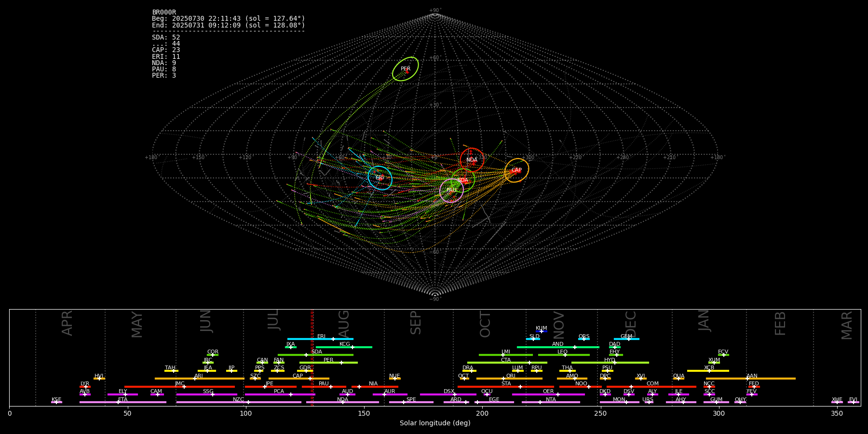The height and width of the screenshot is (434, 868).
Task: Select the JXA shower bar in timeline
Action: [x=291, y=347]
